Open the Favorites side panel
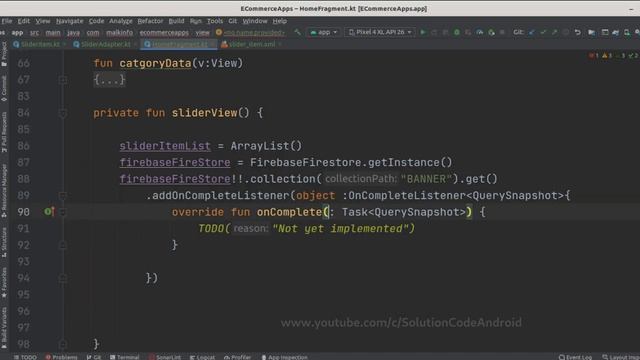The image size is (640, 360). click(4, 282)
